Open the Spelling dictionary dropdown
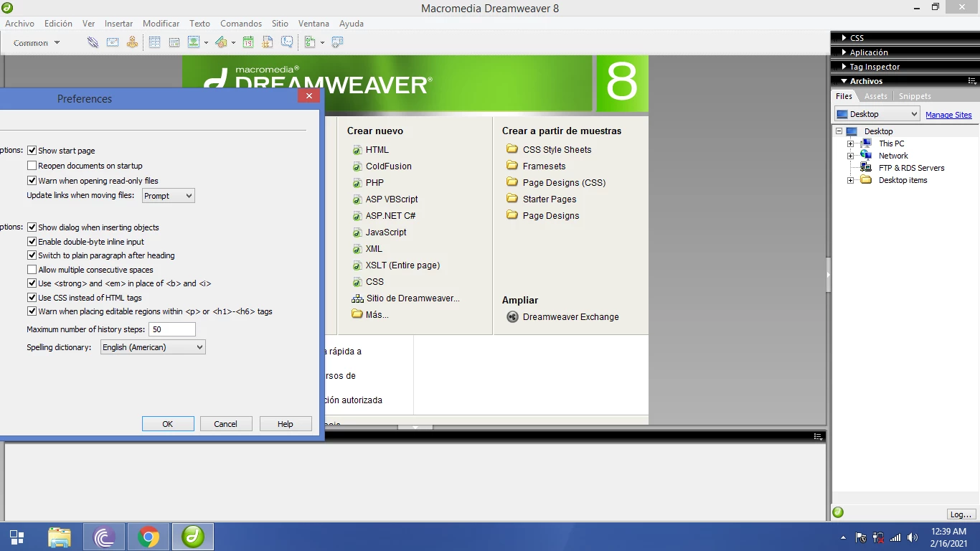This screenshot has height=551, width=980. [153, 347]
